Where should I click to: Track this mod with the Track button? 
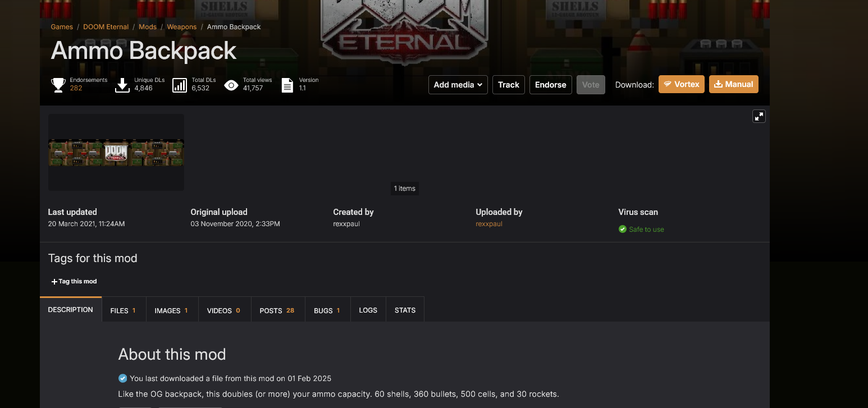(509, 85)
